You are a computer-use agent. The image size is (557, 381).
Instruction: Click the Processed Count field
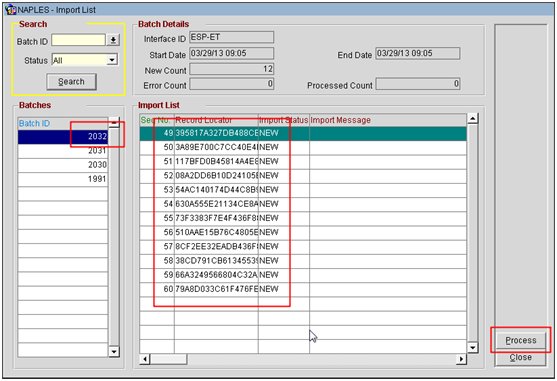pos(418,84)
